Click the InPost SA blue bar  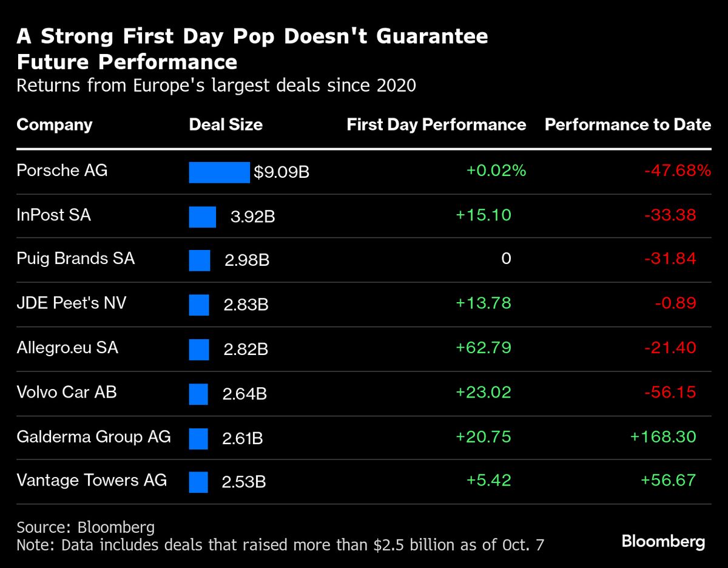(x=203, y=217)
